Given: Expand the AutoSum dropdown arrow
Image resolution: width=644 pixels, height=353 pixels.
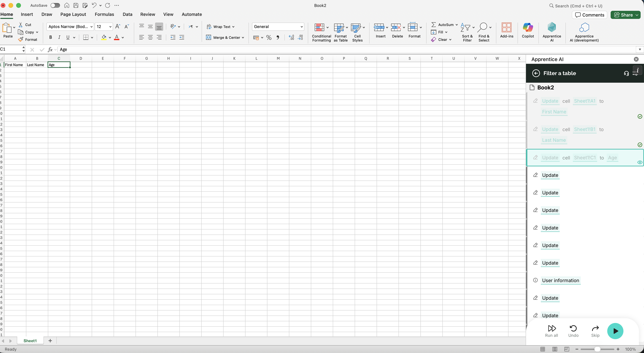Looking at the screenshot, I should [457, 24].
